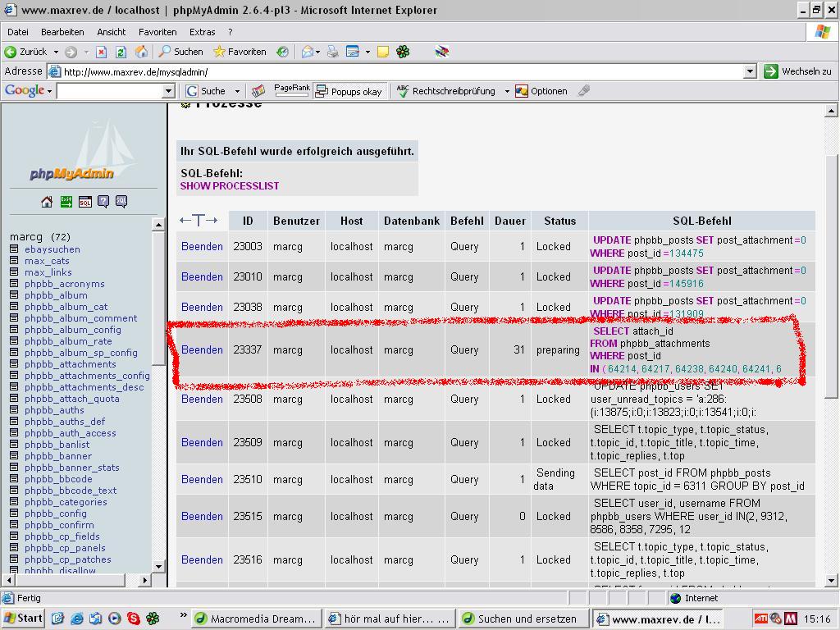Toggle the Popups okay blocker button
Image resolution: width=840 pixels, height=630 pixels.
[349, 91]
